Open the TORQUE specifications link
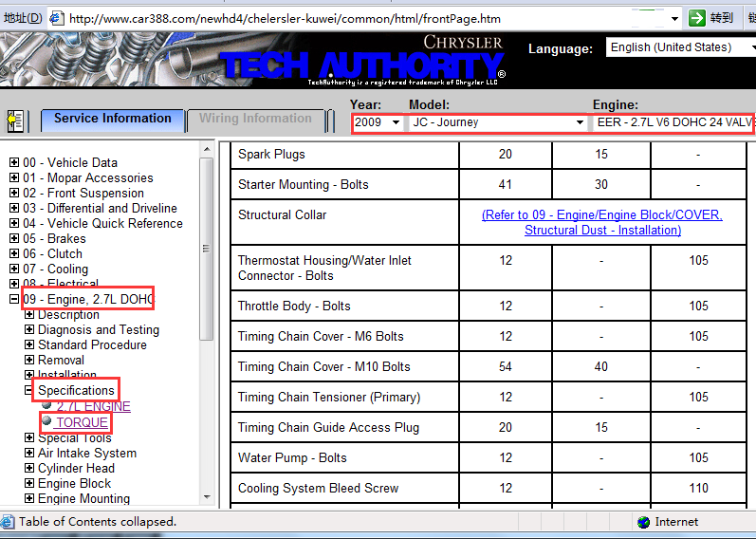756x539 pixels. (82, 422)
